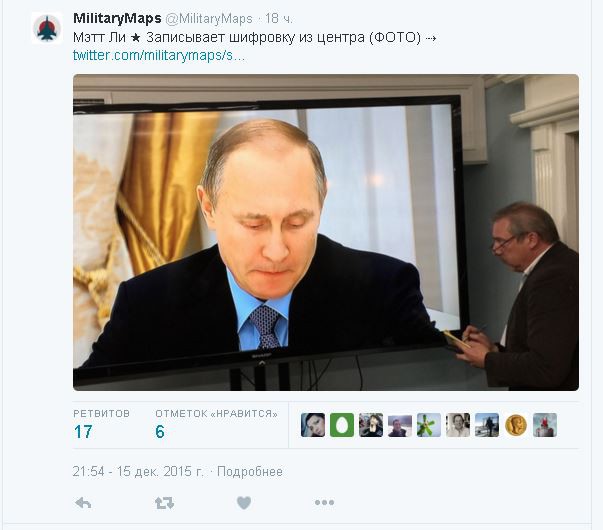The height and width of the screenshot is (530, 603).
Task: Open the @MilitaryMaps handle link
Action: [x=209, y=18]
